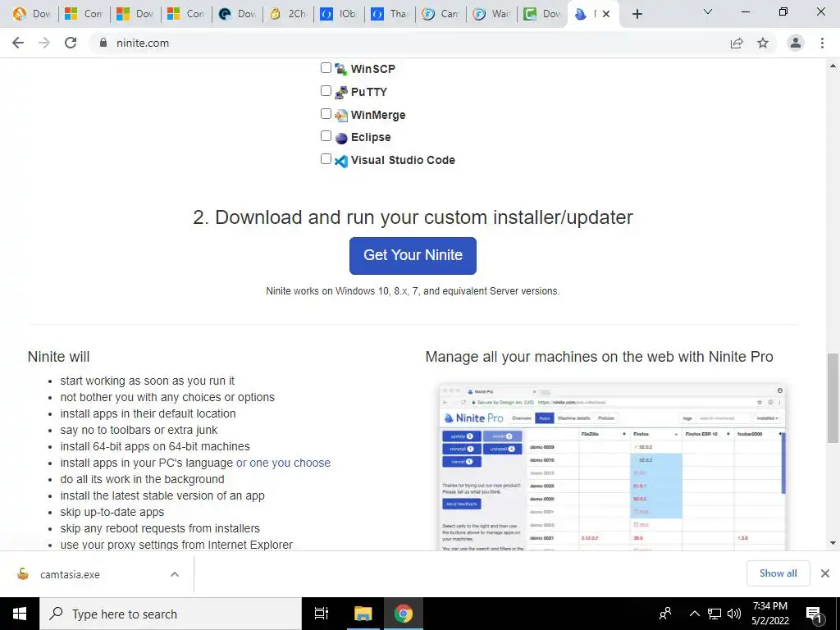Open the notification center icon
The width and height of the screenshot is (840, 630).
pos(815,614)
